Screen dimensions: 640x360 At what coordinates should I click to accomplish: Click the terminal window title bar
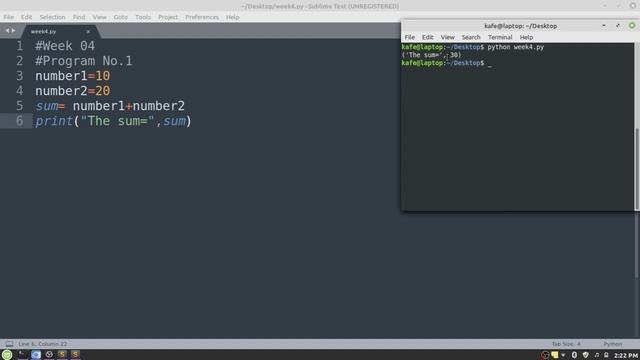coord(520,26)
